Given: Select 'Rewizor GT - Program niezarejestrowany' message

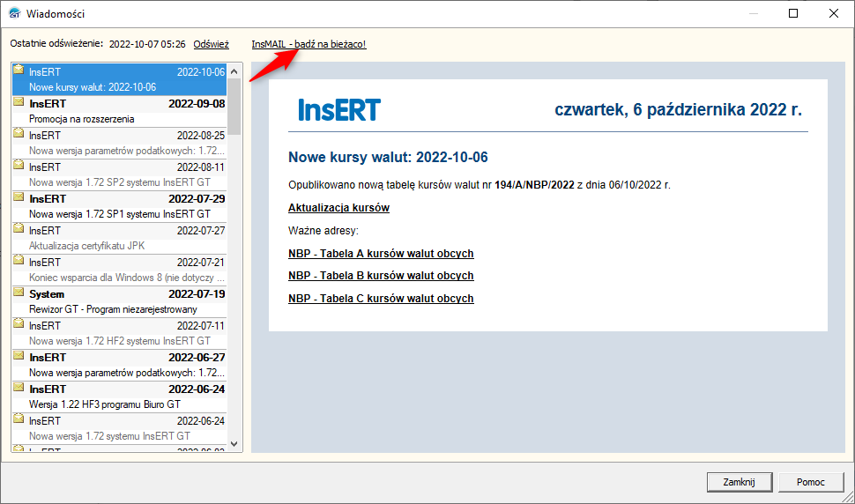Looking at the screenshot, I should point(119,301).
